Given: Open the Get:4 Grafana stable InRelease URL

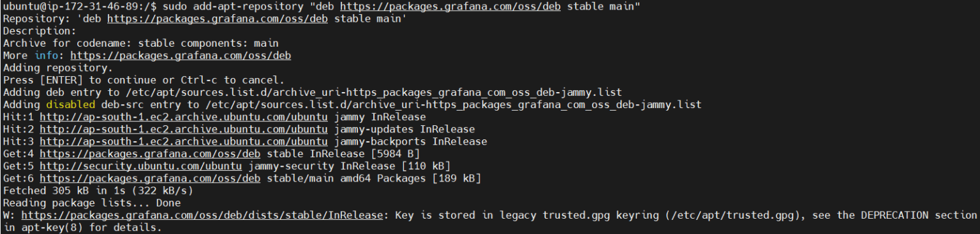Looking at the screenshot, I should 150,154.
